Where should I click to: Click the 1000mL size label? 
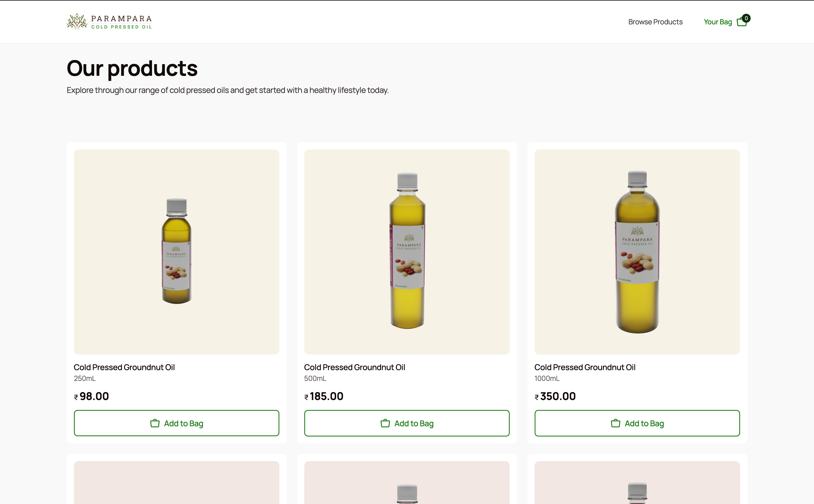[547, 378]
